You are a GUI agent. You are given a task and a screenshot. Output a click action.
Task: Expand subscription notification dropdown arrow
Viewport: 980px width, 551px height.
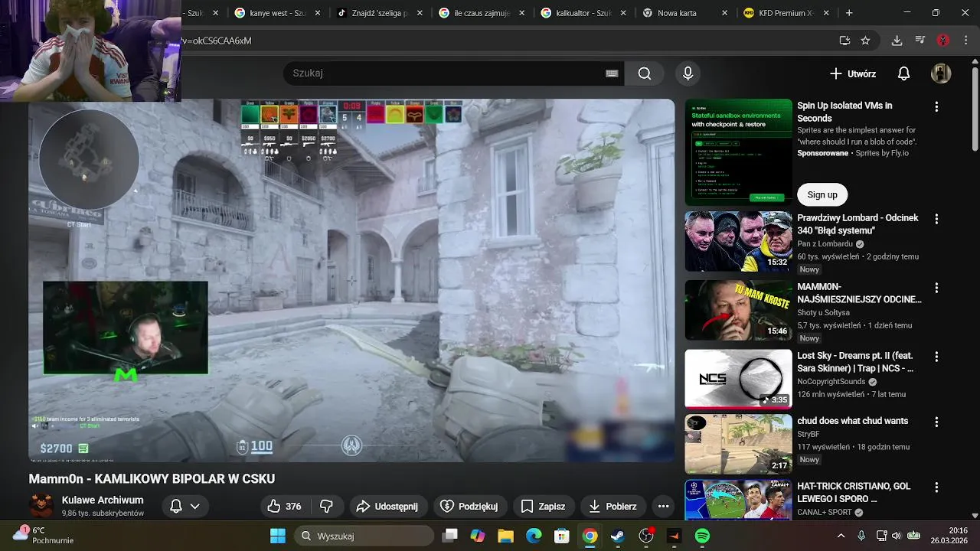click(x=194, y=507)
